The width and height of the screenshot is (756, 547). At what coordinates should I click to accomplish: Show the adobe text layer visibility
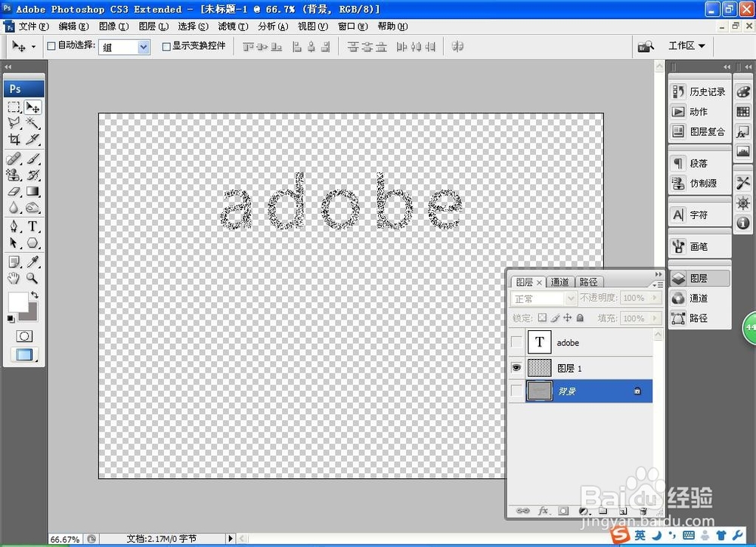tap(516, 342)
